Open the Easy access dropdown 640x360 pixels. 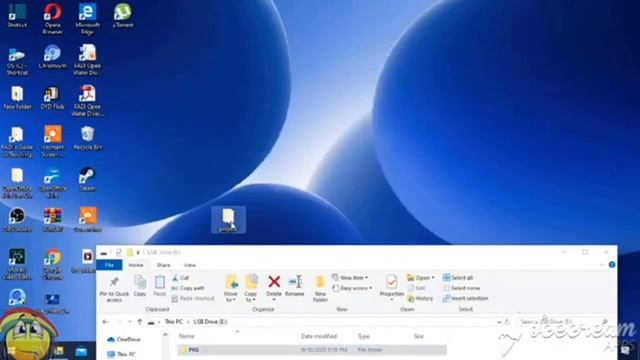coord(352,288)
